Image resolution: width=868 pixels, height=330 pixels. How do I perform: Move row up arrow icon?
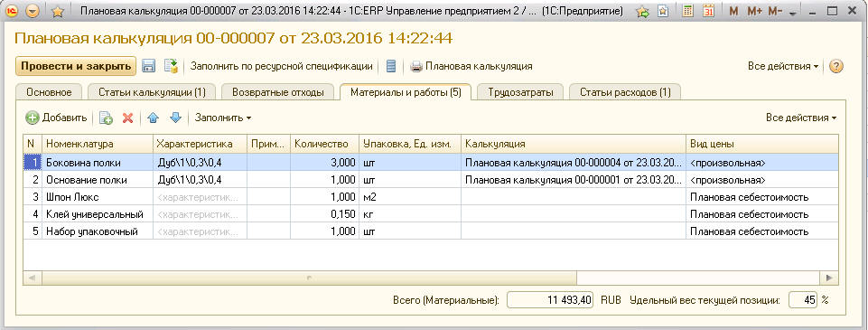pos(154,118)
